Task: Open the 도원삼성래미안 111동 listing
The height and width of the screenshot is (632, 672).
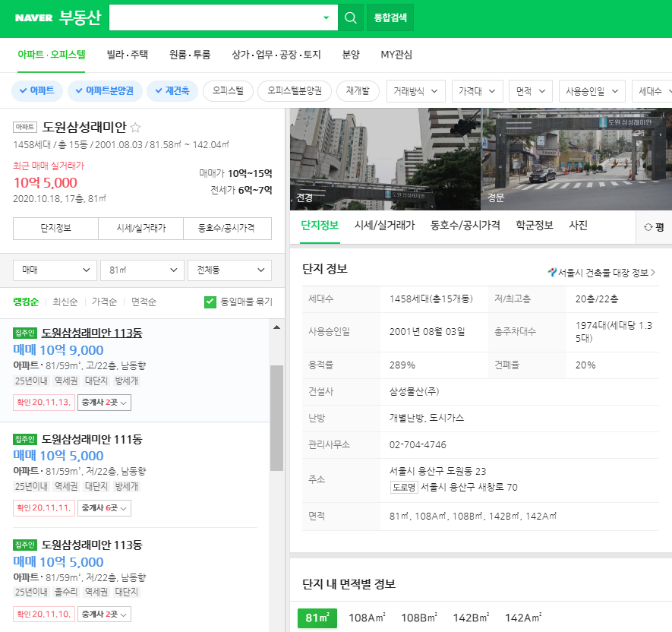Action: click(x=134, y=475)
